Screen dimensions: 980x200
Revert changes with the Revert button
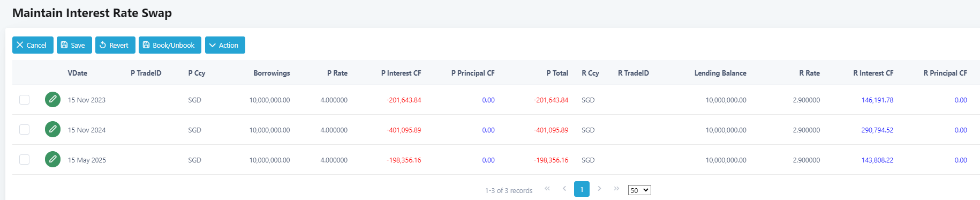click(x=115, y=45)
